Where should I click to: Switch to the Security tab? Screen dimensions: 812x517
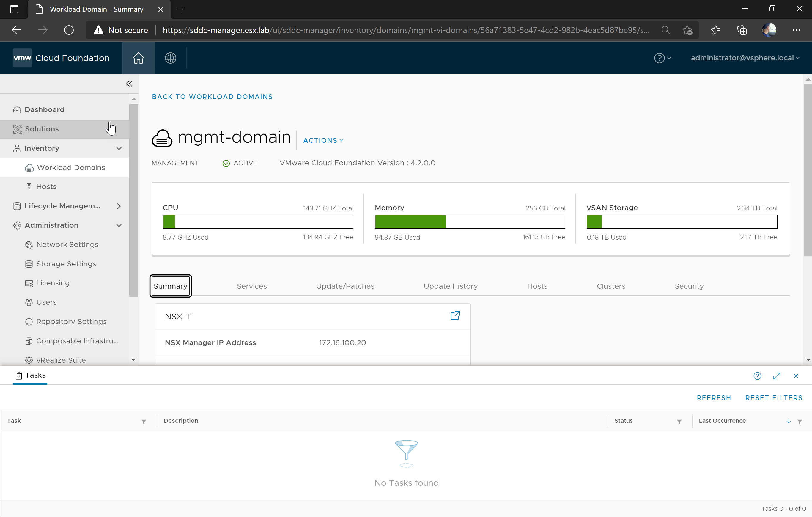click(689, 286)
